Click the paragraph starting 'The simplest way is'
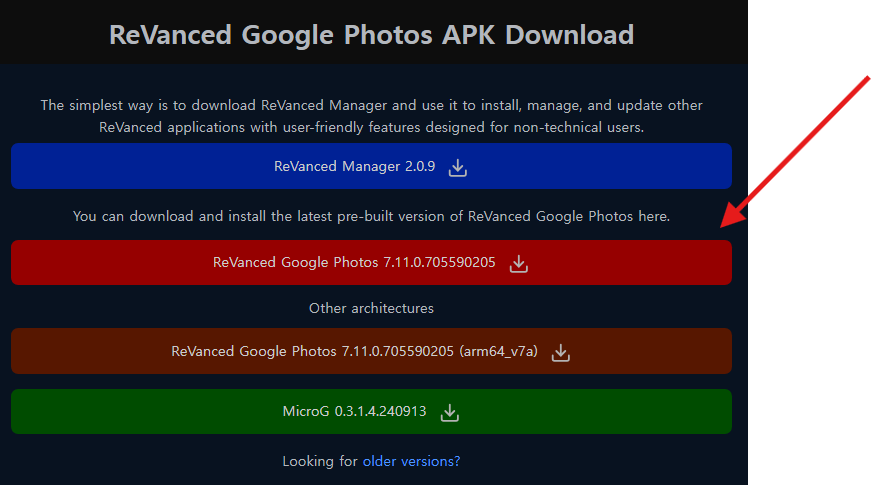871x485 pixels. tap(371, 116)
